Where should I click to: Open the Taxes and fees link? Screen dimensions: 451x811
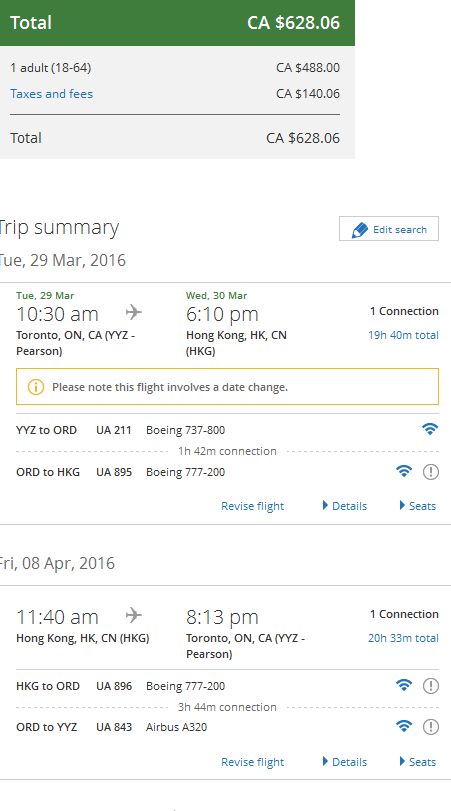(x=52, y=94)
